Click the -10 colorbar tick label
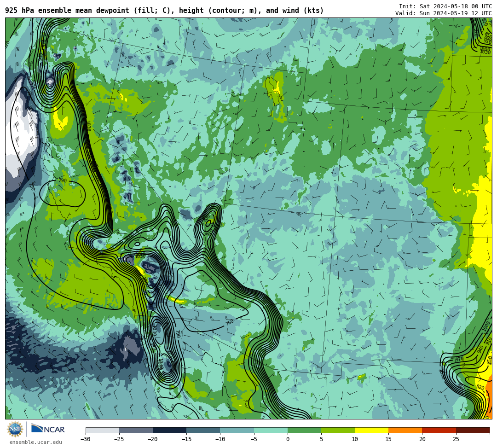This screenshot has width=497, height=448. click(220, 439)
